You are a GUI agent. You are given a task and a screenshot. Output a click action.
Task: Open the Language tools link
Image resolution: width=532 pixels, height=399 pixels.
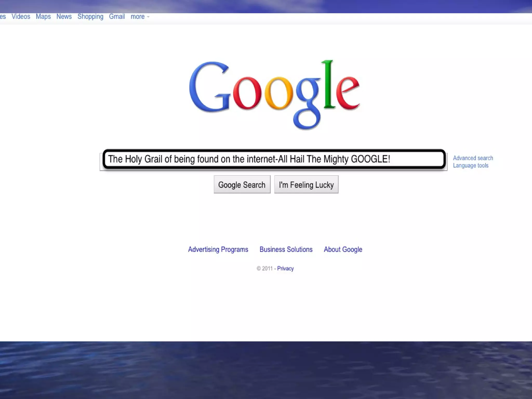(470, 165)
